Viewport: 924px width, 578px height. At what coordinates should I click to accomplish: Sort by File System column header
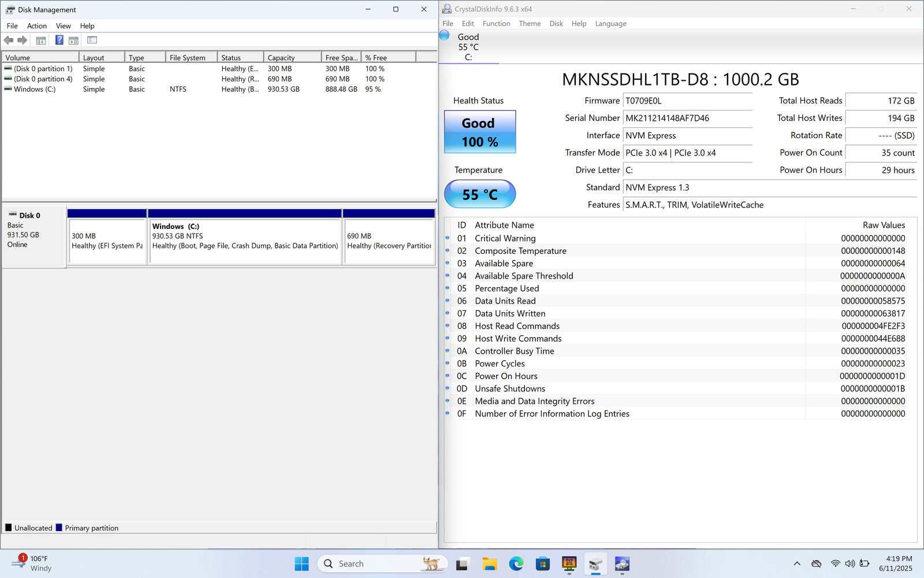191,57
